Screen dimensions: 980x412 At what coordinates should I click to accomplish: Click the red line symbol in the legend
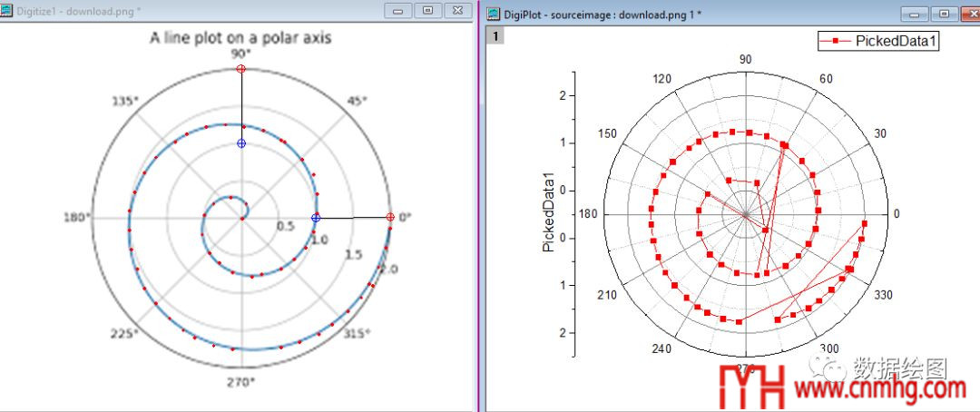coord(835,41)
